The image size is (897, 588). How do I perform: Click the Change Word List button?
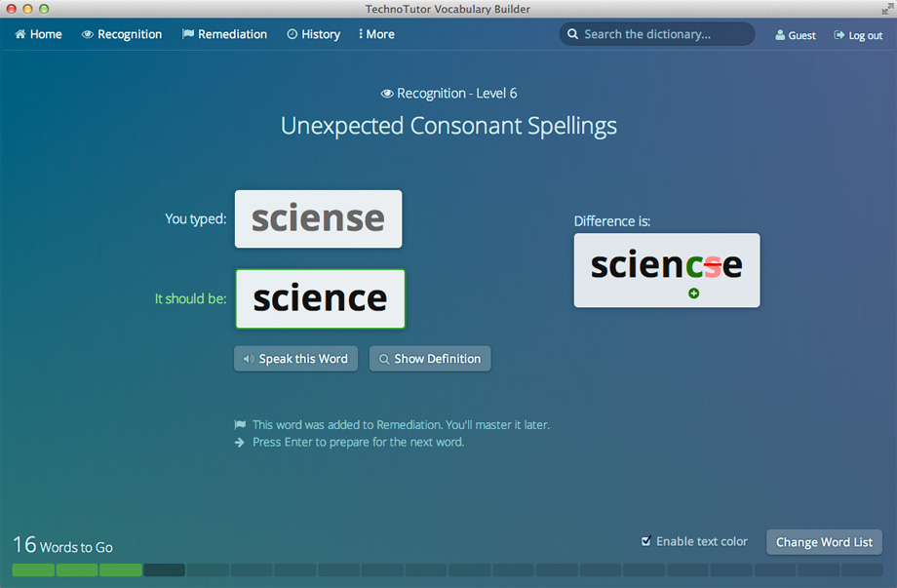coord(824,542)
